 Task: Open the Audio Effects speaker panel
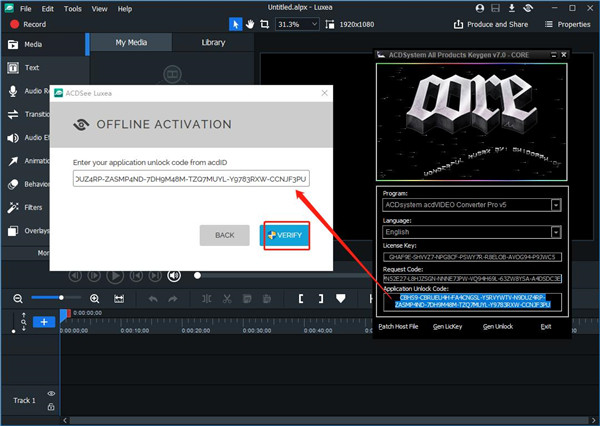(26, 137)
